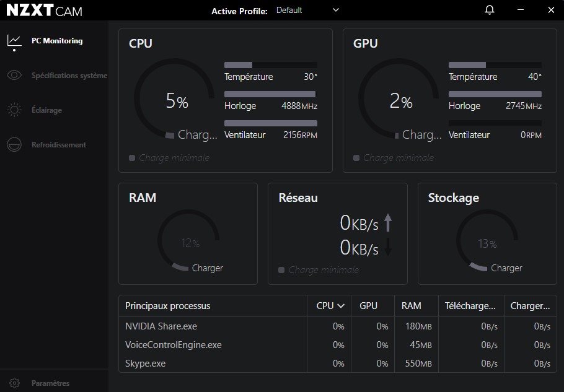Click the network download arrow icon
The image size is (564, 392).
tap(389, 247)
